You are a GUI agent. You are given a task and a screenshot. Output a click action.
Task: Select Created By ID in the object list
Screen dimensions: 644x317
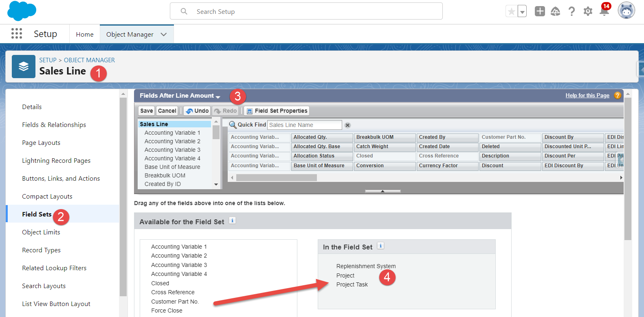(x=163, y=184)
